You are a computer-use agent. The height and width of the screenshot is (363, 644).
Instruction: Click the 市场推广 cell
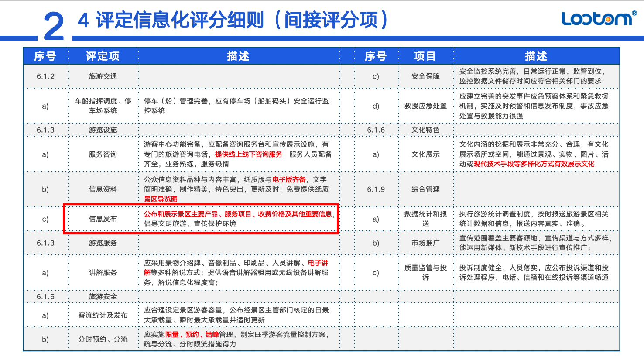[x=425, y=243]
